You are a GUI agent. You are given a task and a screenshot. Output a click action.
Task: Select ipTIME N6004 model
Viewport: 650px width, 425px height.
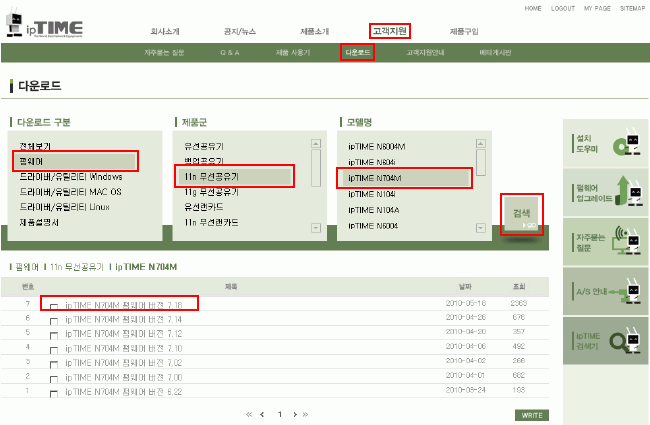click(x=373, y=226)
